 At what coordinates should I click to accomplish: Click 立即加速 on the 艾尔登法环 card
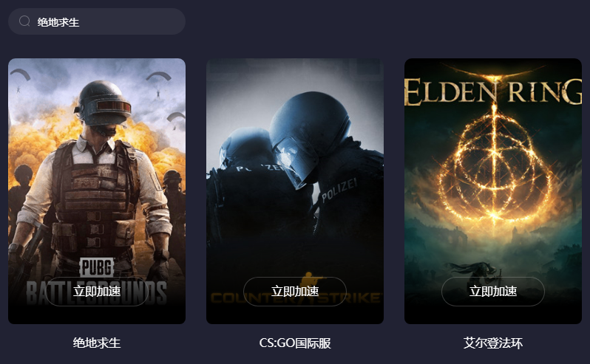pos(493,291)
